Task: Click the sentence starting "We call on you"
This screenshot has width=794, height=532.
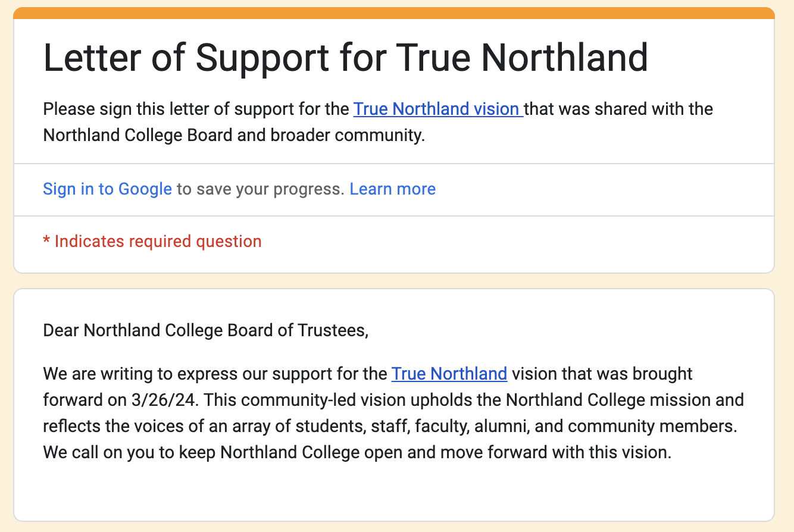Action: [357, 452]
